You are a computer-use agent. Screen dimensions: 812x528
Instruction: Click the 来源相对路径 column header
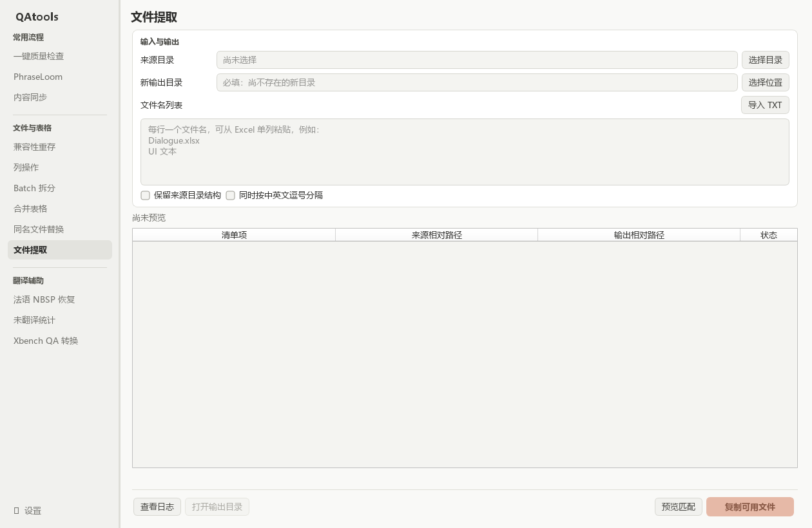tap(437, 235)
